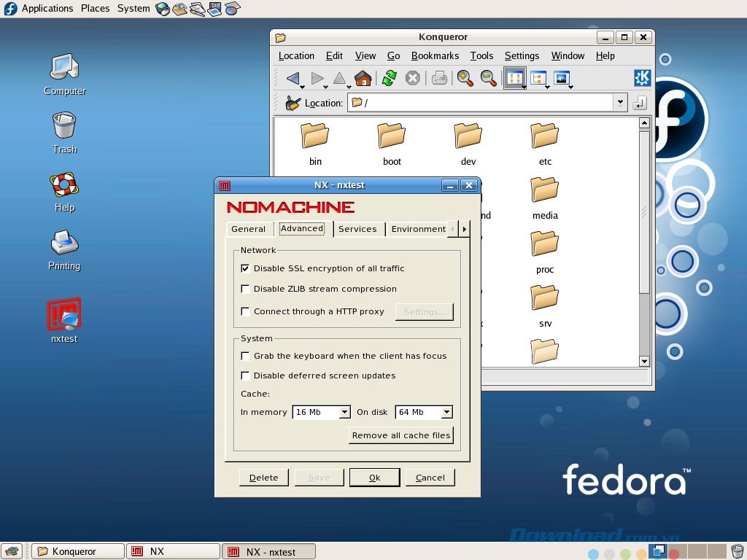Enable Disable ZLIB stream compression

click(x=245, y=289)
